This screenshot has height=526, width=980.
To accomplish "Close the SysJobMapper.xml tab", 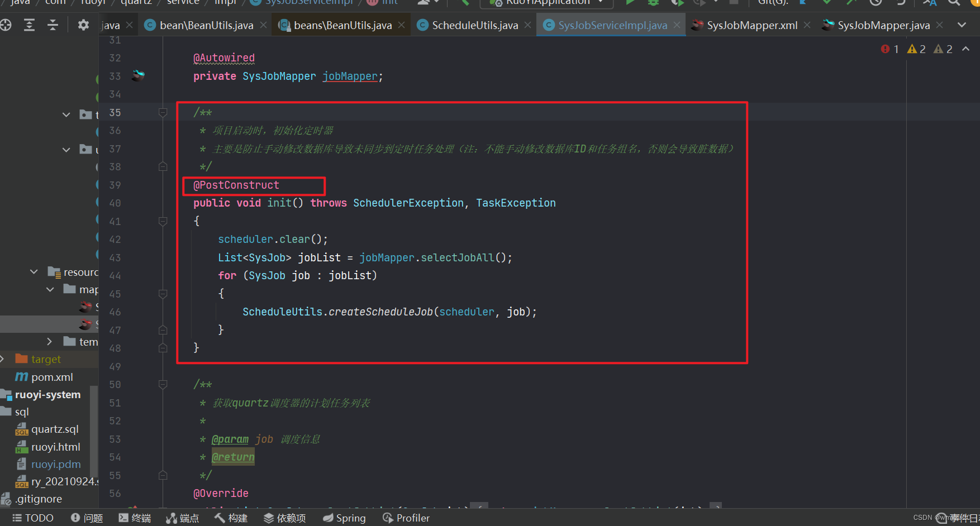I will [x=807, y=25].
